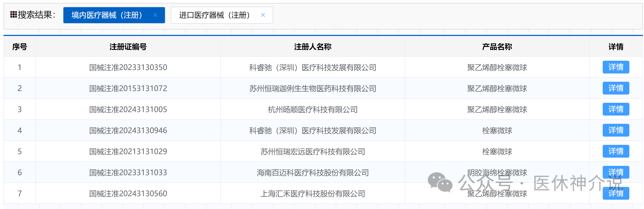Click serial number 5 cell
Image resolution: width=644 pixels, height=209 pixels.
coord(20,151)
